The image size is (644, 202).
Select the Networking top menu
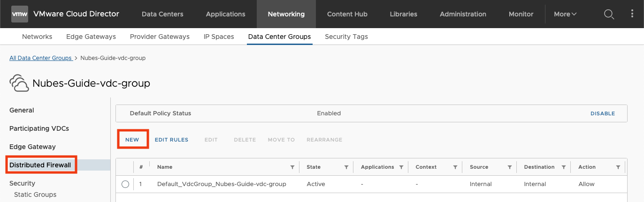pos(286,14)
